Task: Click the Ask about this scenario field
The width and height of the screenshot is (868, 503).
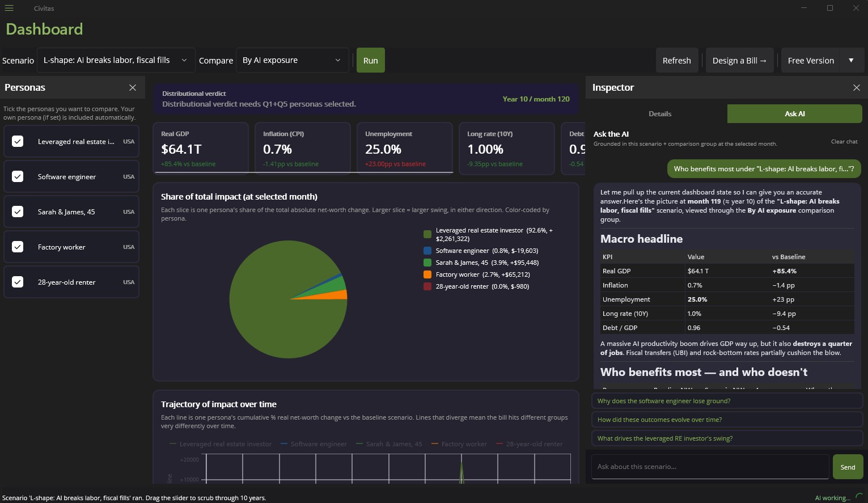Action: pyautogui.click(x=710, y=467)
